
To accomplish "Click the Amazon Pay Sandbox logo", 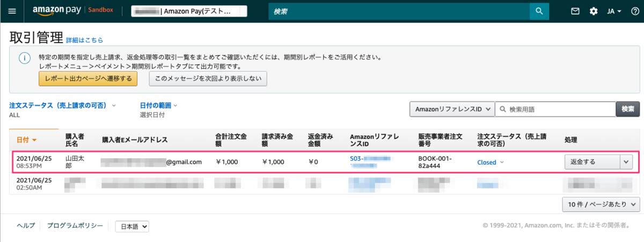I will [x=73, y=11].
